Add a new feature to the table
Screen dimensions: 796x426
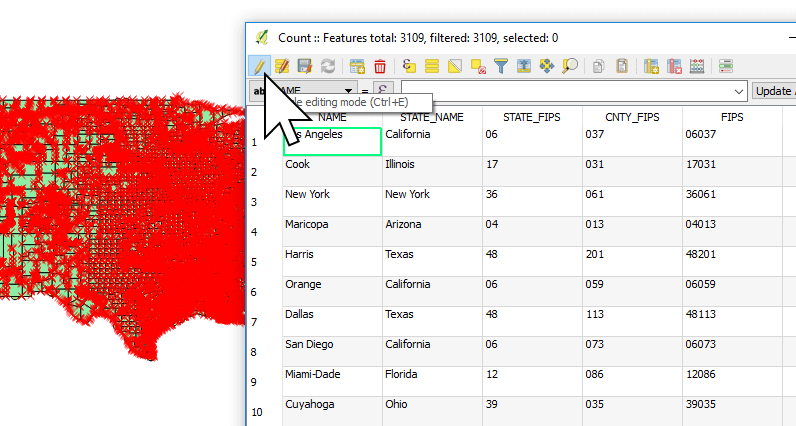(x=357, y=66)
